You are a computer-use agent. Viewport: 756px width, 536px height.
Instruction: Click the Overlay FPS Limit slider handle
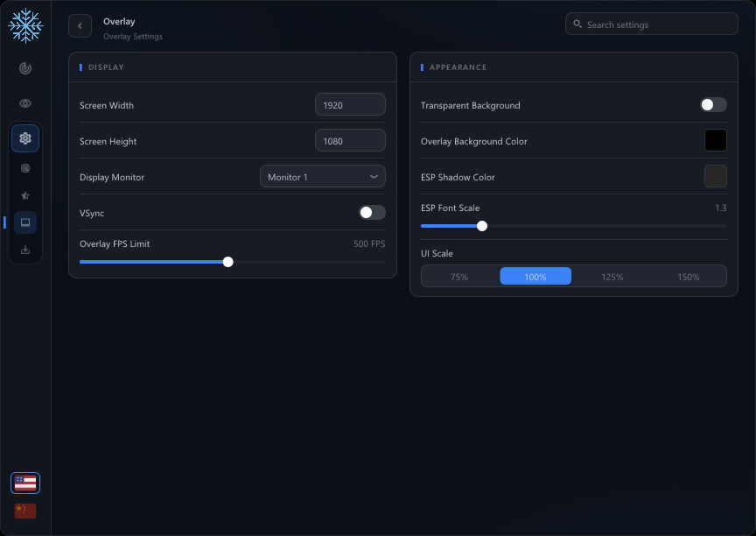228,262
